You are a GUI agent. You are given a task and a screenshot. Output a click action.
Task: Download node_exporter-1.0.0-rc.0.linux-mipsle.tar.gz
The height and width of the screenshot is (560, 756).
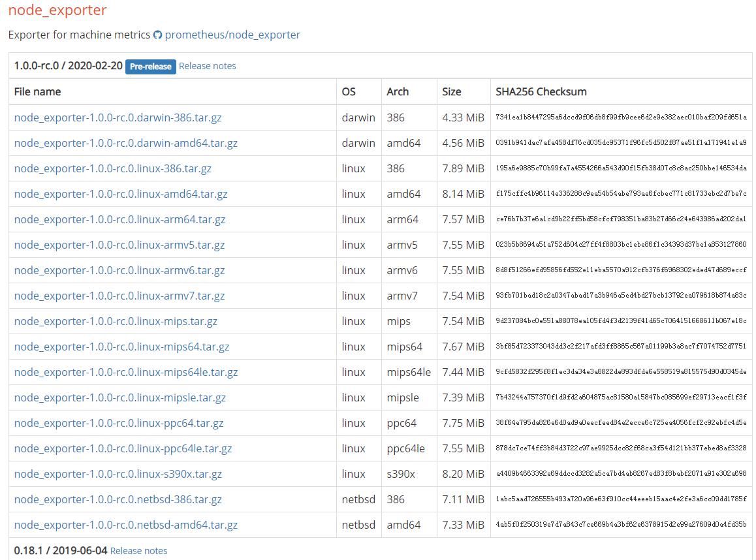click(120, 397)
